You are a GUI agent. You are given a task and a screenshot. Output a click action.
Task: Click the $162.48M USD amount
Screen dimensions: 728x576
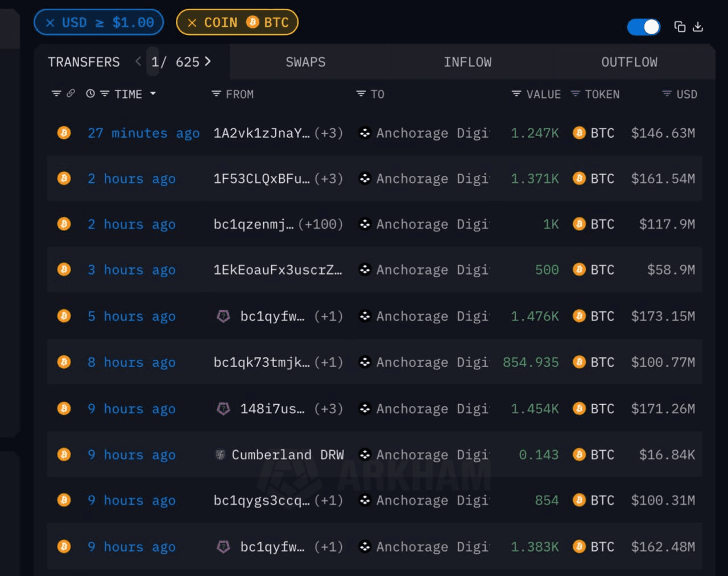663,547
